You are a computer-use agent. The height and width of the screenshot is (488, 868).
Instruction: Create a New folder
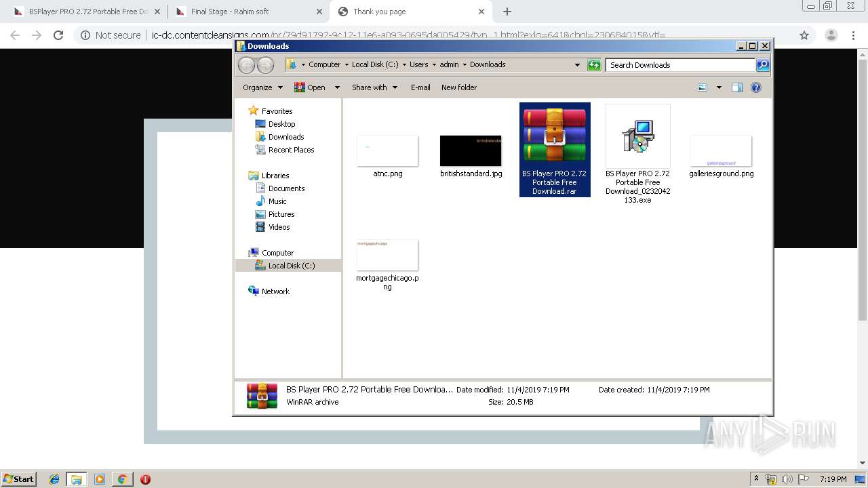(459, 87)
